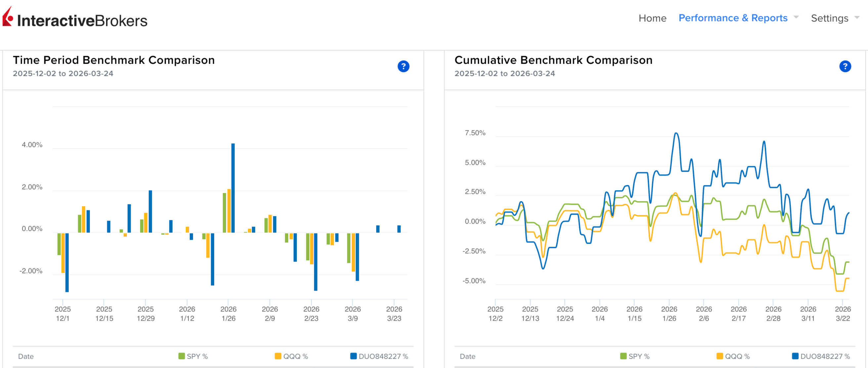The height and width of the screenshot is (368, 868).
Task: Toggle DUO848227 % series in cumulative legend
Action: 825,356
